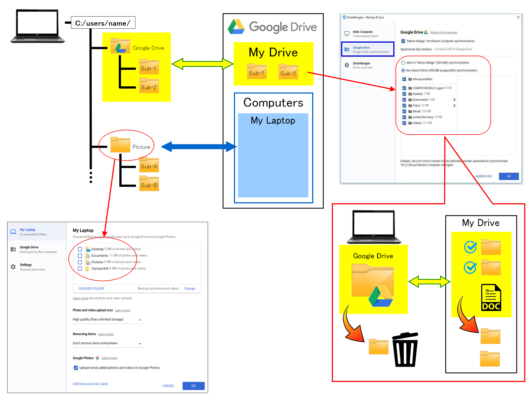Click the folder path 'C:\Users\CoBi-01\Google Drive'

pyautogui.click(x=453, y=49)
